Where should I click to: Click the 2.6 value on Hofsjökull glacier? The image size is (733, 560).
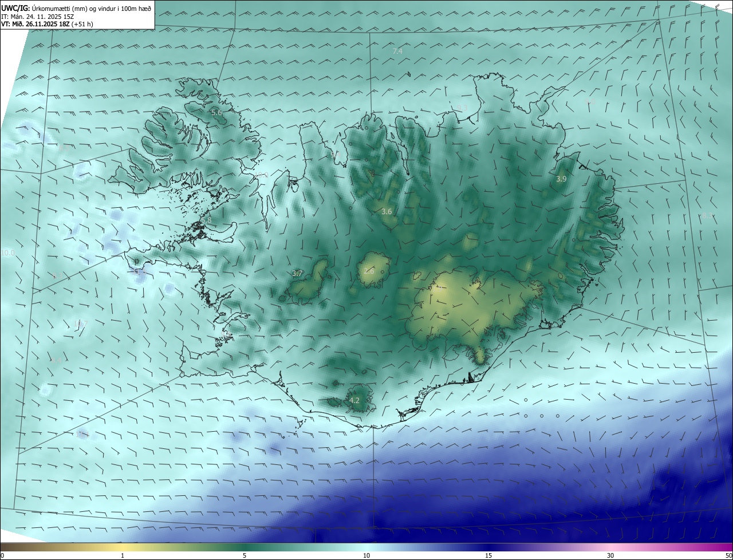(369, 271)
